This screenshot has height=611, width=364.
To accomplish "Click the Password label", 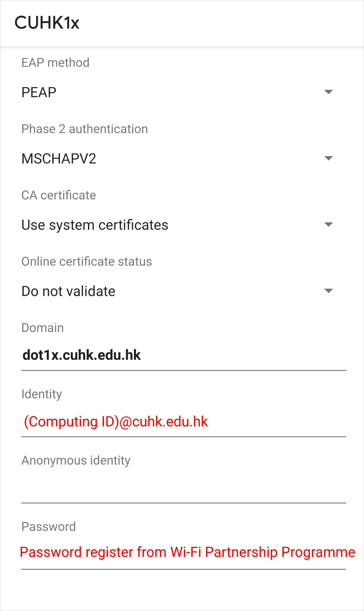I will click(x=49, y=526).
